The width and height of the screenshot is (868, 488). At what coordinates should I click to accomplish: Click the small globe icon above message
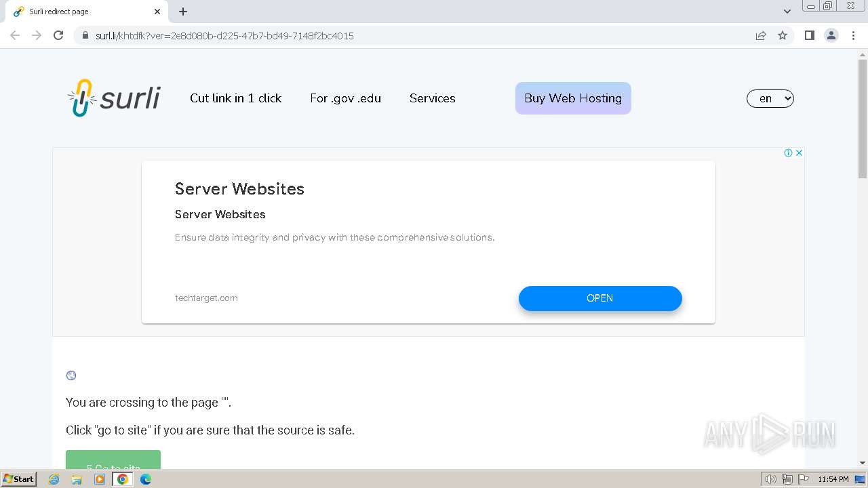tap(71, 375)
